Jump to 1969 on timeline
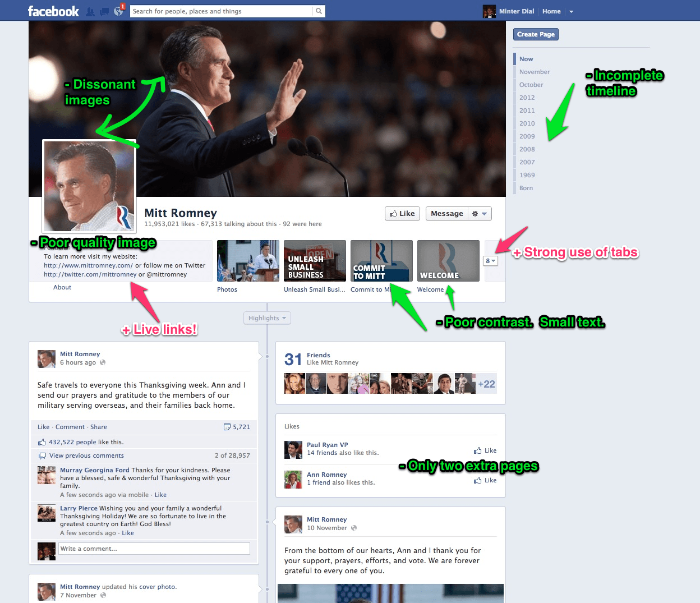The image size is (700, 603). [x=527, y=175]
